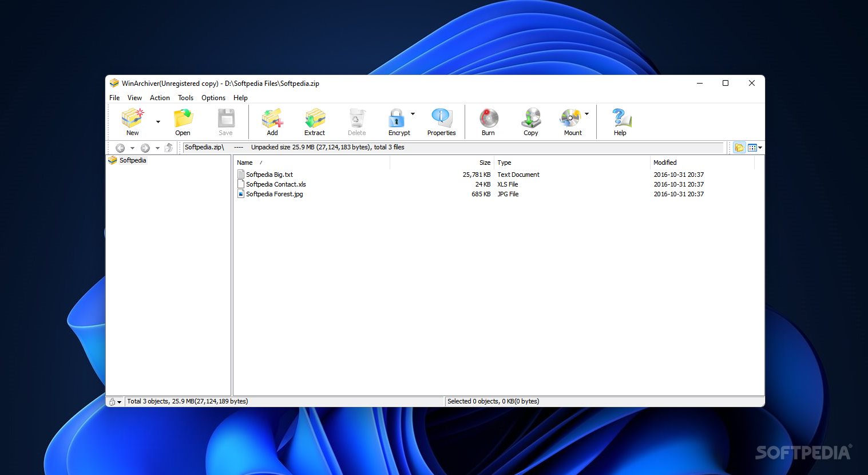Viewport: 868px width, 475px height.
Task: Open the Tools menu
Action: coord(185,98)
